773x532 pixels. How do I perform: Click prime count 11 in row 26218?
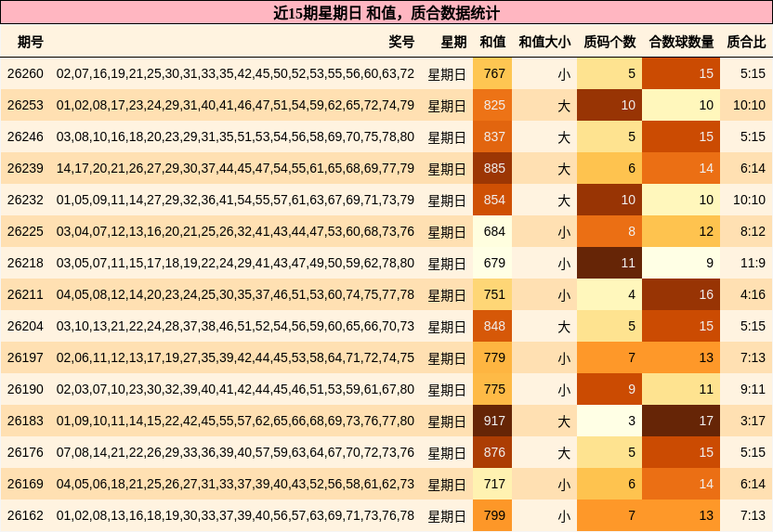coord(609,263)
